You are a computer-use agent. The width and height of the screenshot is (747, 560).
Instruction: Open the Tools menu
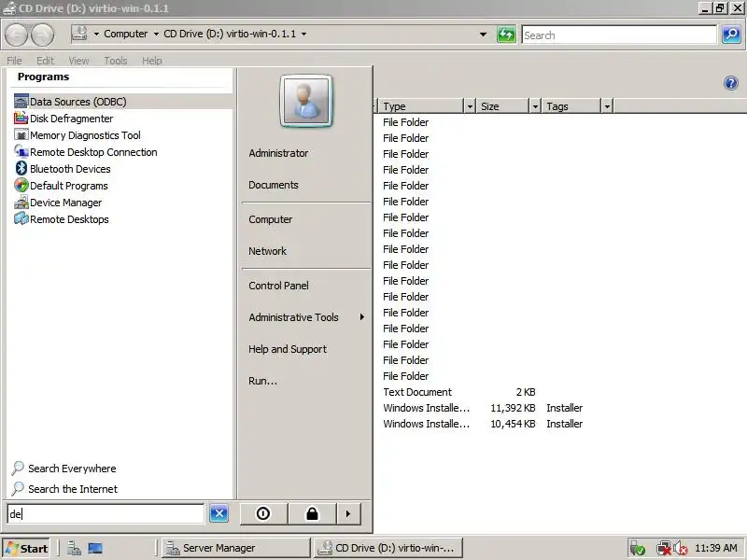116,61
